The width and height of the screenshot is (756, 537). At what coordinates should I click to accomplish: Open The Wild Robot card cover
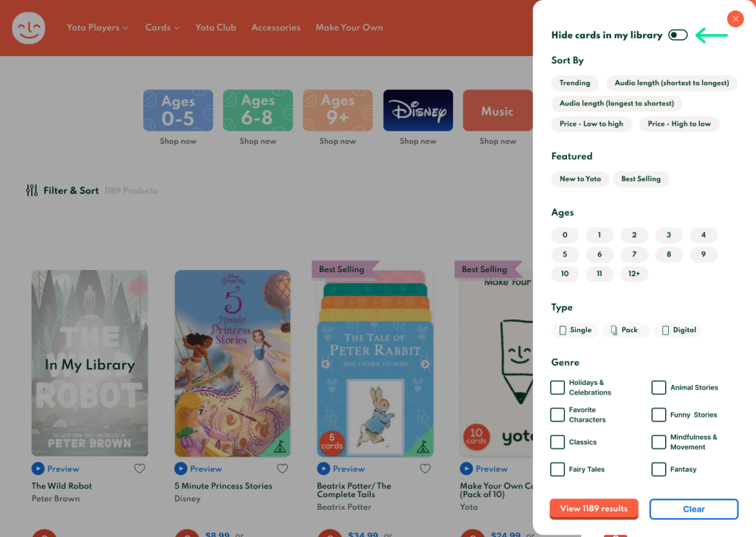point(89,363)
